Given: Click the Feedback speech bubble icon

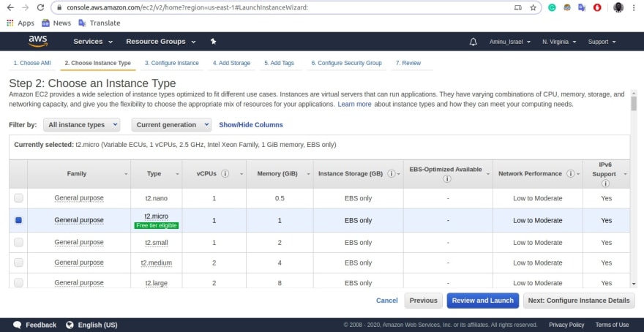Looking at the screenshot, I should (18, 325).
